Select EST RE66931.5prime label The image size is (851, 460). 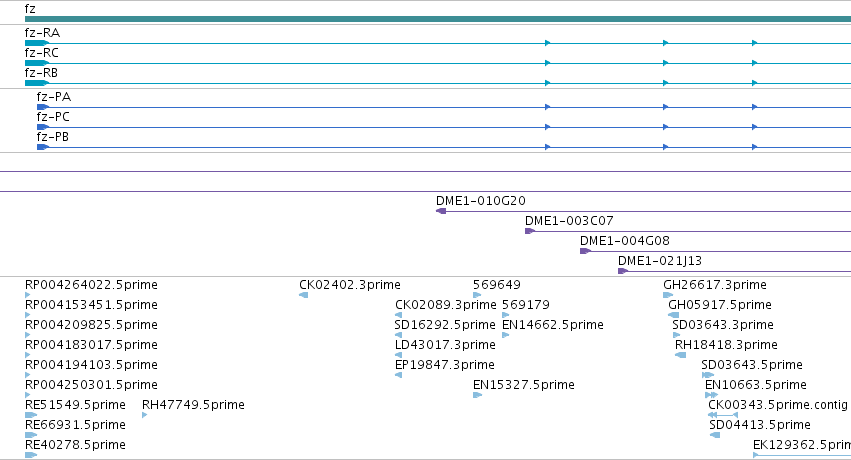[x=75, y=425]
